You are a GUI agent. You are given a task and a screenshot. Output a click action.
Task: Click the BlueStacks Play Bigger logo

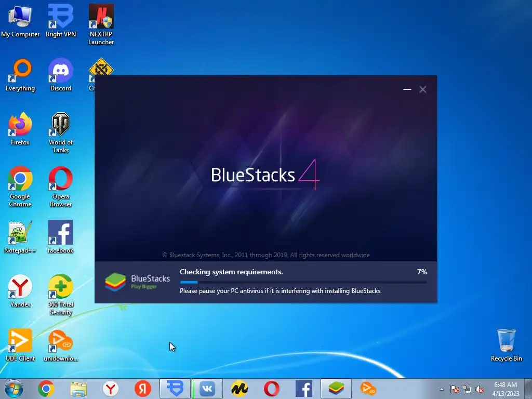[137, 282]
